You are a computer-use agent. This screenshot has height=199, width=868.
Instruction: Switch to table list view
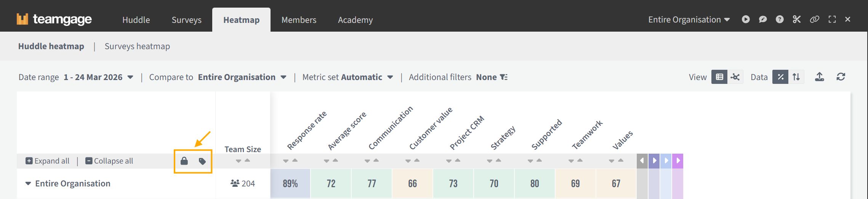pyautogui.click(x=719, y=77)
